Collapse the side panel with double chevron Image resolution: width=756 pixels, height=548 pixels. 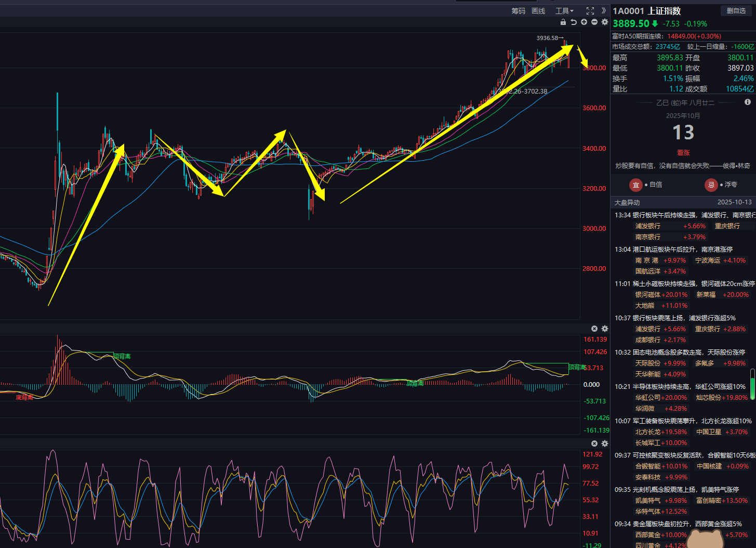tap(603, 10)
